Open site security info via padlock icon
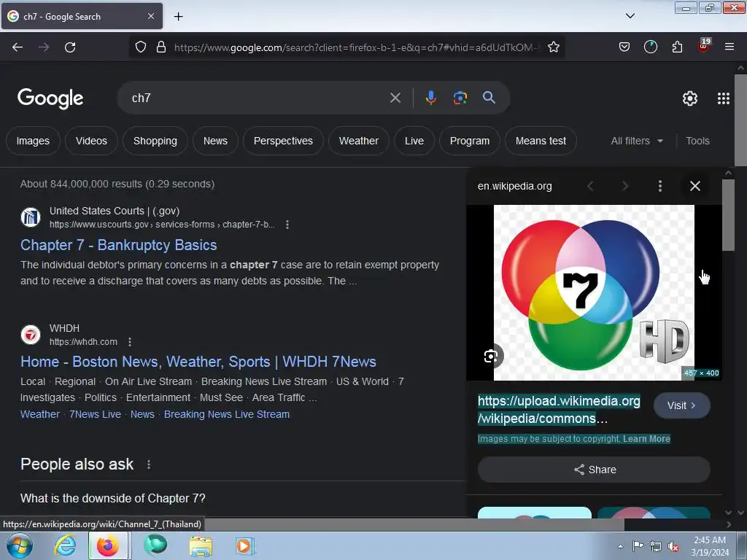Viewport: 747px width, 560px height. click(x=161, y=47)
